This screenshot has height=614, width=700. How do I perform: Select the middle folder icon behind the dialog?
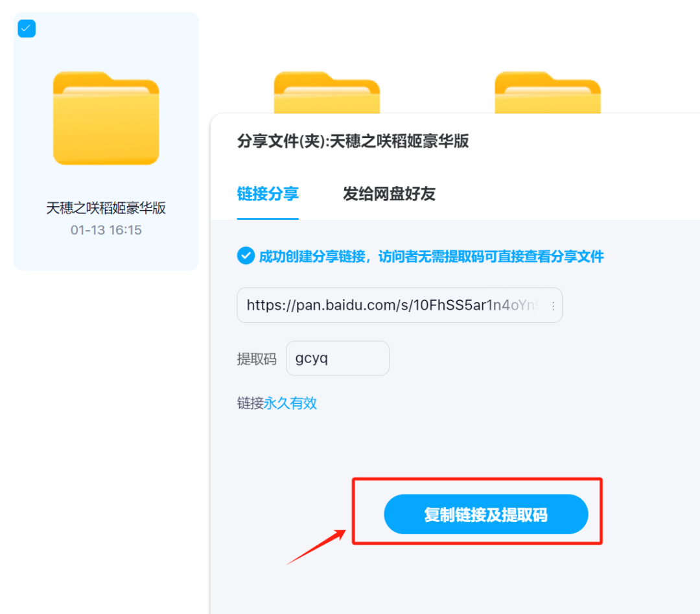(327, 93)
